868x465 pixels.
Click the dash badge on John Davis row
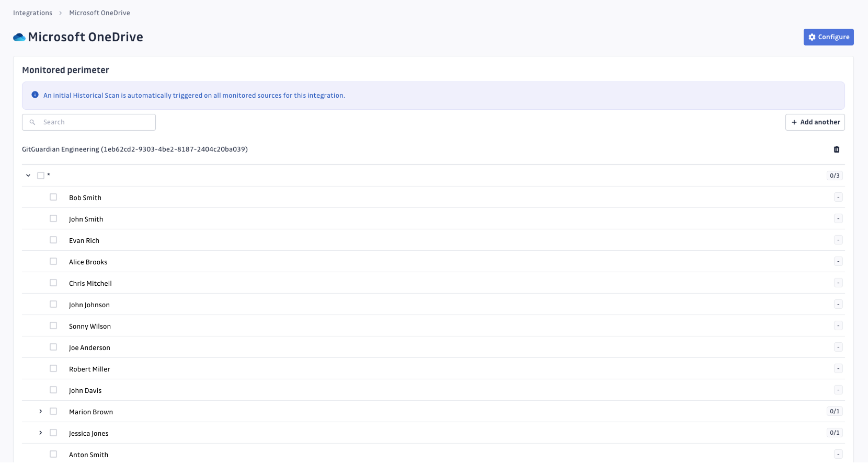[x=838, y=390]
